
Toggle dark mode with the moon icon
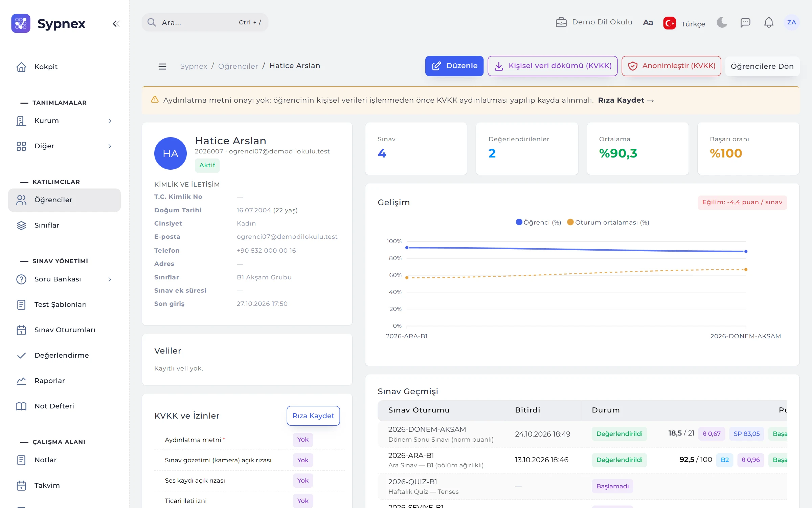[722, 22]
